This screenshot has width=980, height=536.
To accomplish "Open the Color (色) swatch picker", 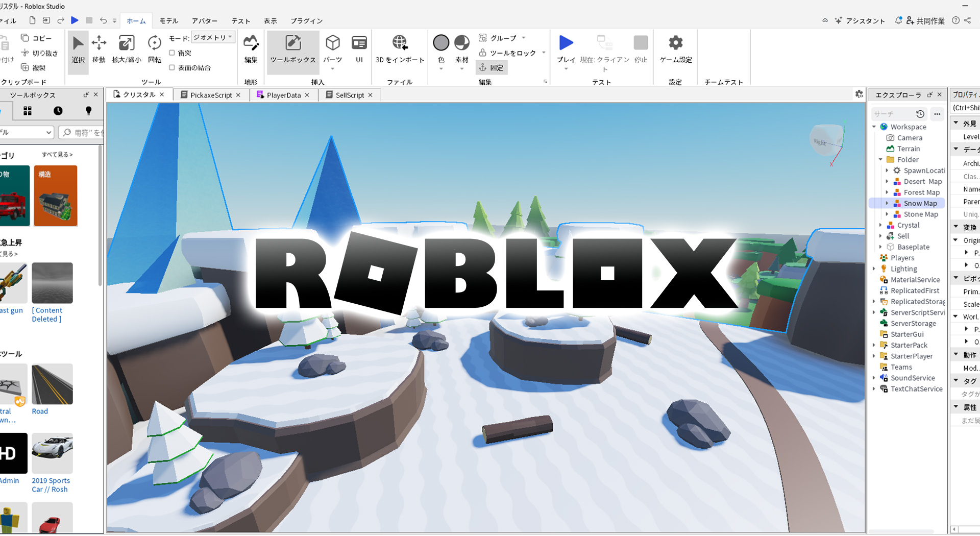I will tap(441, 48).
